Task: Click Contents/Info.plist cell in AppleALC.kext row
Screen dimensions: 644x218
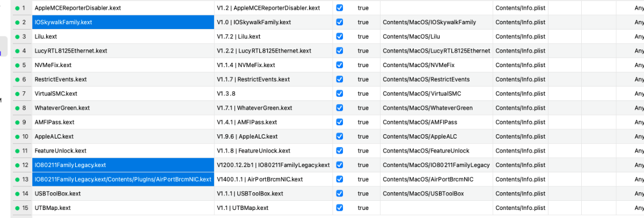Action: pyautogui.click(x=521, y=136)
